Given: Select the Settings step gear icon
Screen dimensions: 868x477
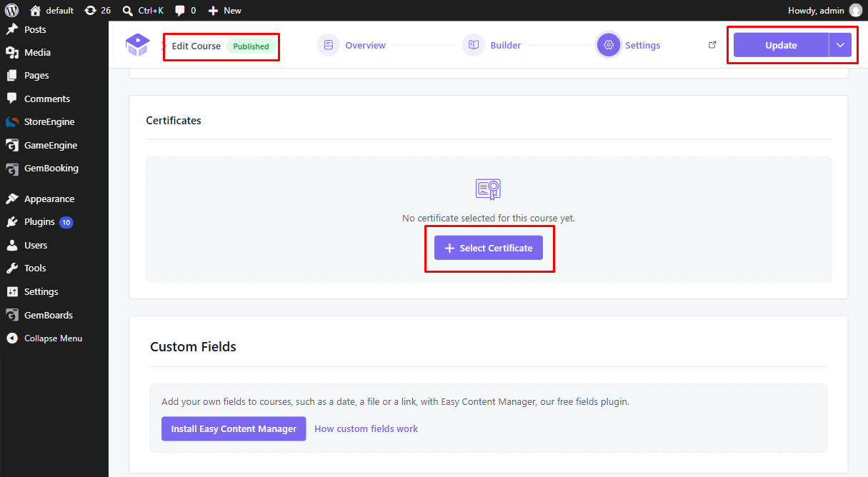Looking at the screenshot, I should point(609,45).
